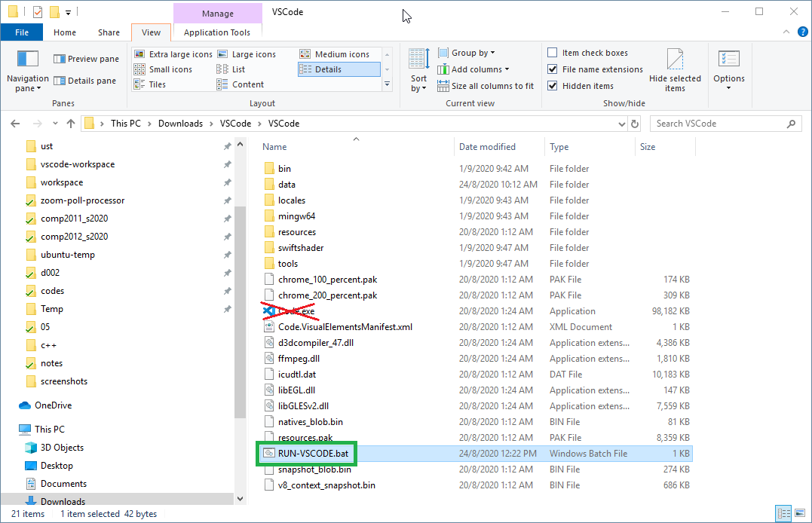Click the Up directory arrow
This screenshot has width=812, height=523.
click(x=71, y=124)
